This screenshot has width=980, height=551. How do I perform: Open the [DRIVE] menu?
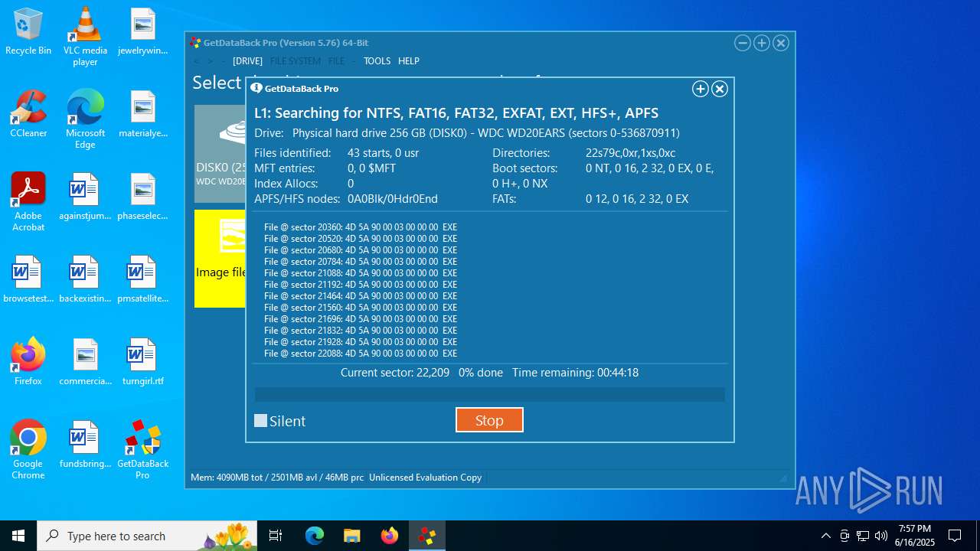click(x=247, y=61)
